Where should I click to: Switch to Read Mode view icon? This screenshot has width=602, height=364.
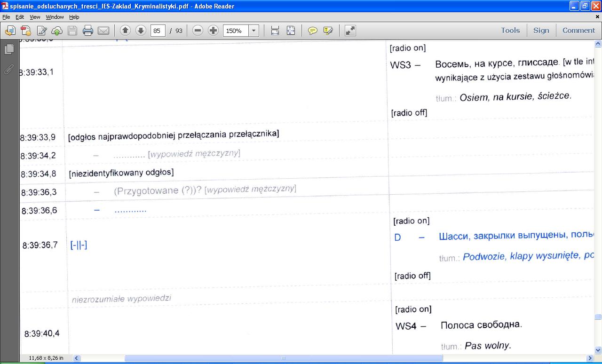(350, 31)
